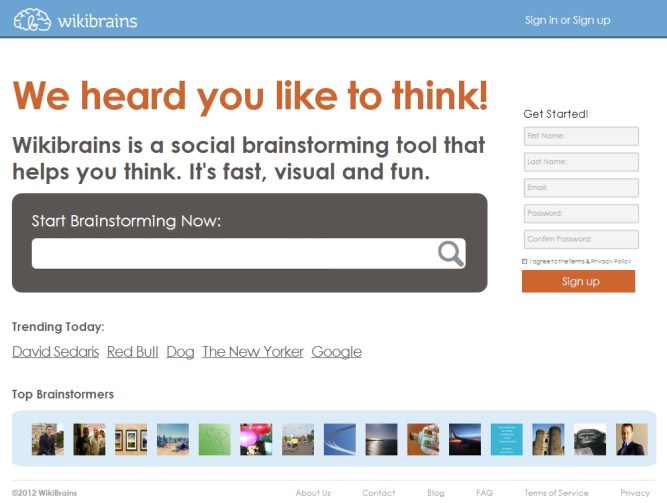
Task: Click the Email input field
Action: [580, 188]
